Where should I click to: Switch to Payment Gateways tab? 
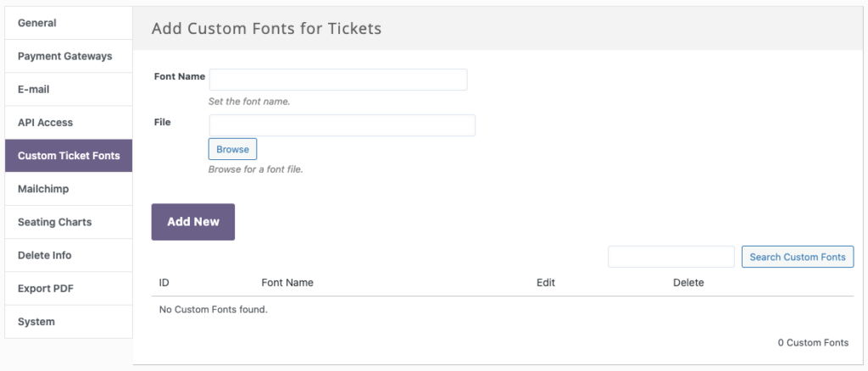tap(69, 57)
